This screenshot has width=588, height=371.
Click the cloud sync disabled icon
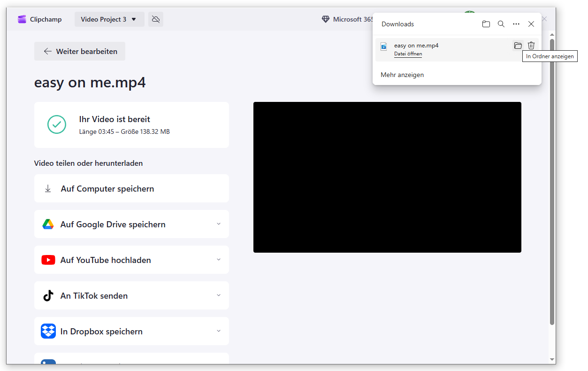coord(156,19)
